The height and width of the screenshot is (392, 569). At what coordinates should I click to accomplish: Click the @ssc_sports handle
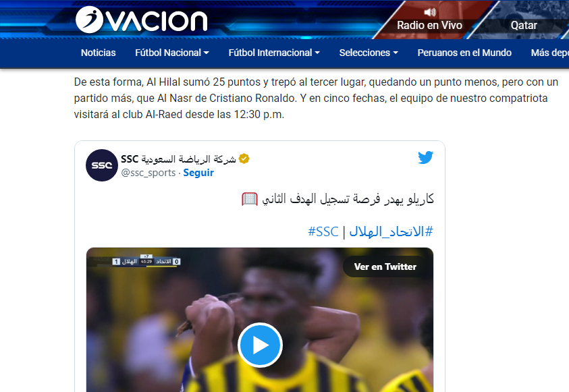tap(148, 173)
